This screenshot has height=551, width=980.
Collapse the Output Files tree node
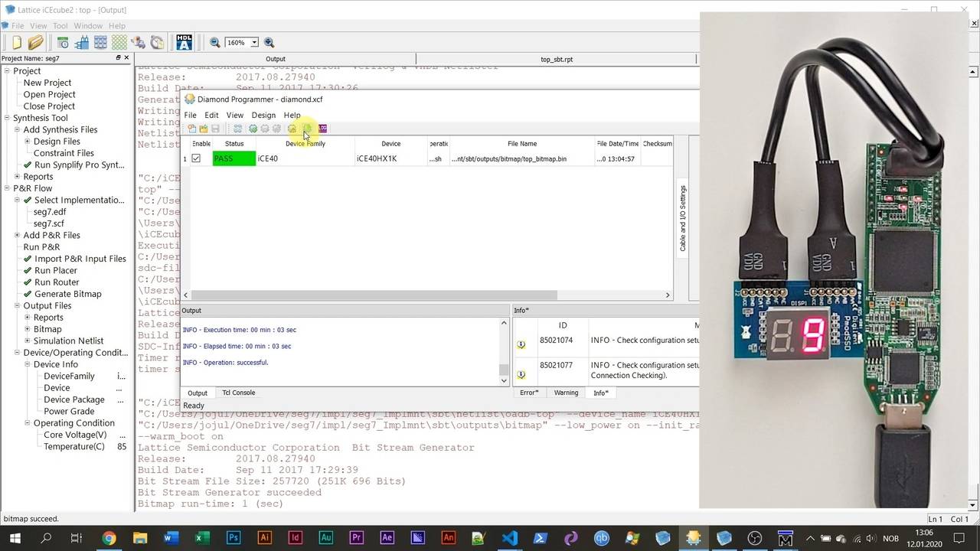pos(17,306)
